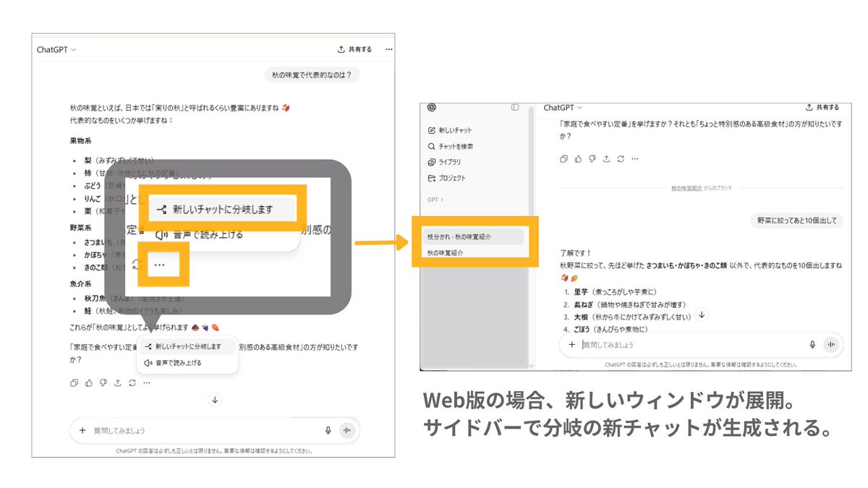Click the share arrow icon below the response, sidebar window

606,158
